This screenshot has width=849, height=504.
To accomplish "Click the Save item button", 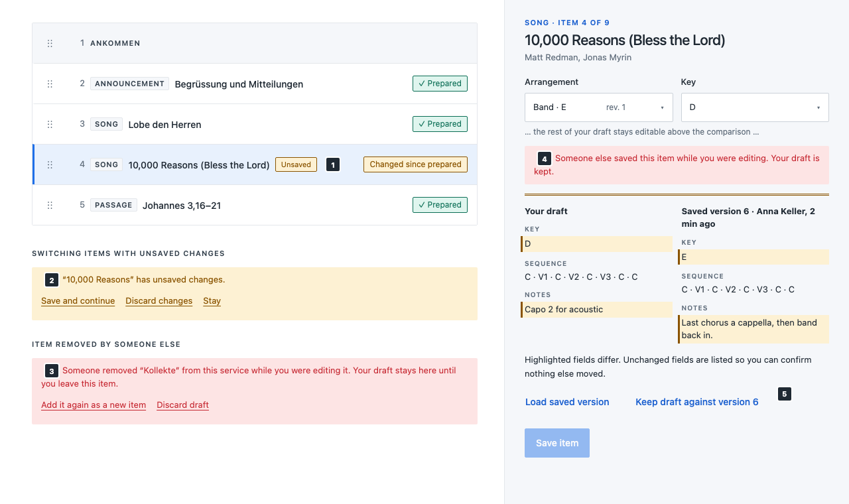I will [557, 443].
